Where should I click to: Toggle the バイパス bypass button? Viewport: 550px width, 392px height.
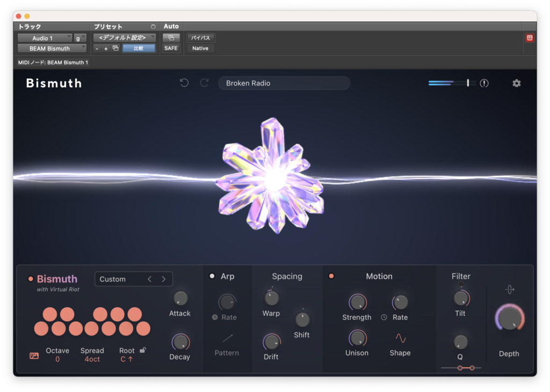201,38
